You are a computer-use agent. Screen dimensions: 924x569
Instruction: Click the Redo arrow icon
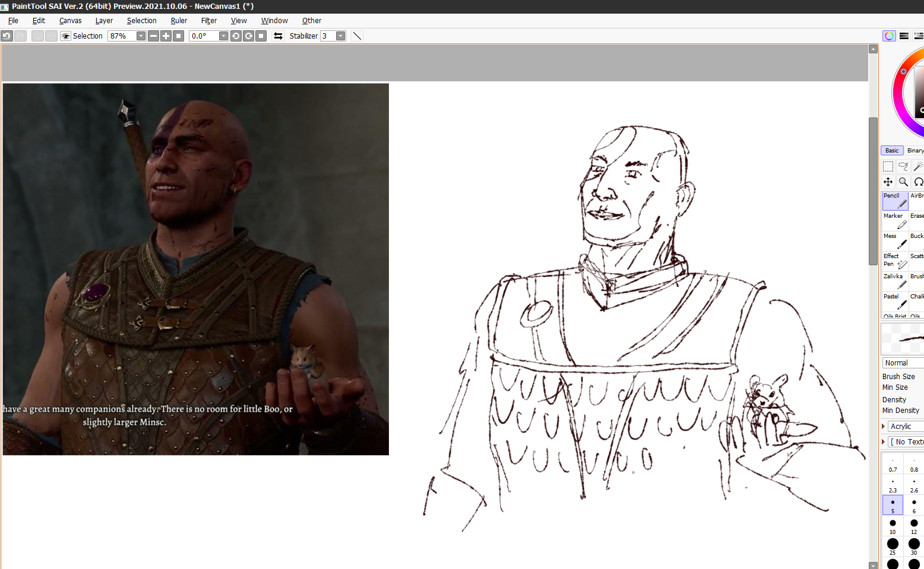point(20,36)
